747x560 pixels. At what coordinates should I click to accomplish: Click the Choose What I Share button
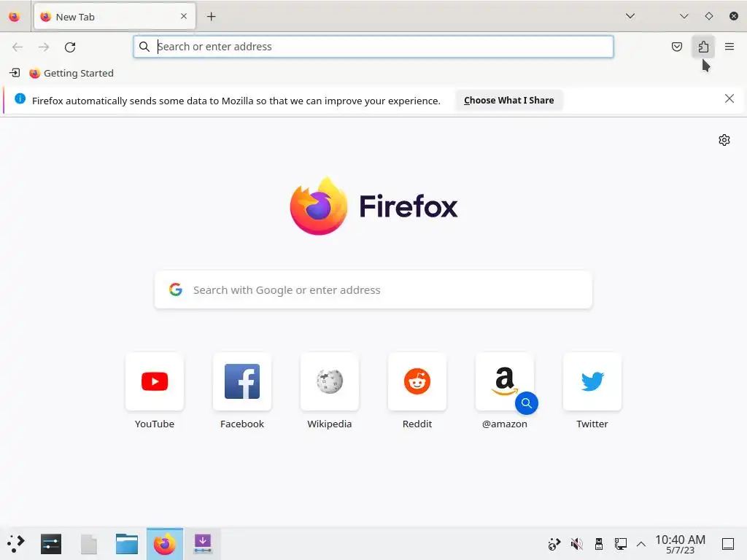[x=508, y=101]
